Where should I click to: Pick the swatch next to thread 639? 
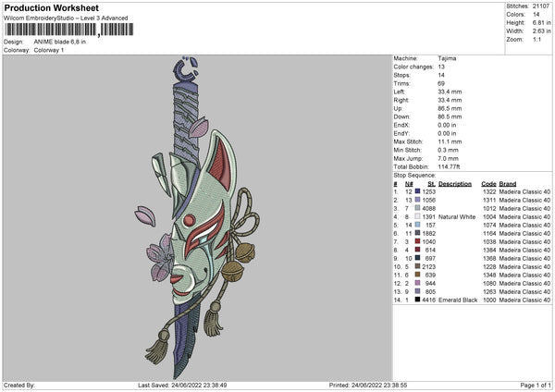(x=418, y=275)
